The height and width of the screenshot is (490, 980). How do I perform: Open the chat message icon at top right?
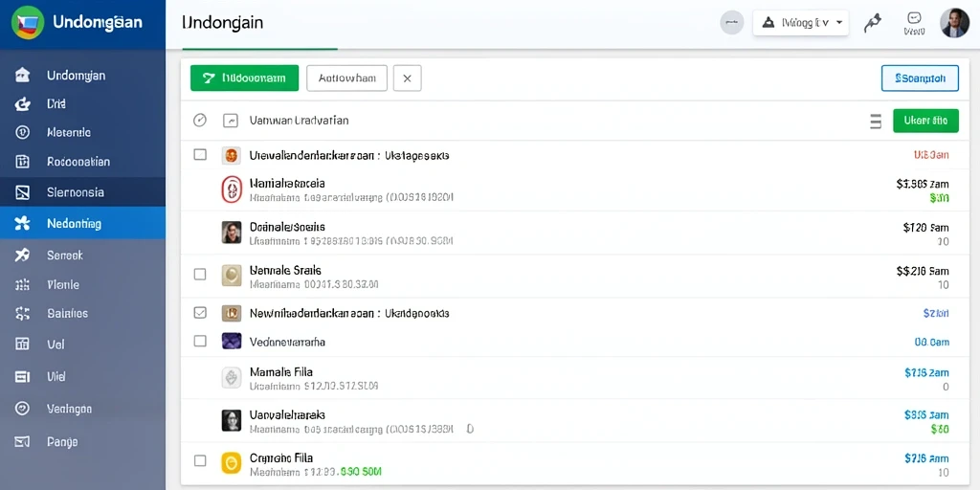coord(914,18)
